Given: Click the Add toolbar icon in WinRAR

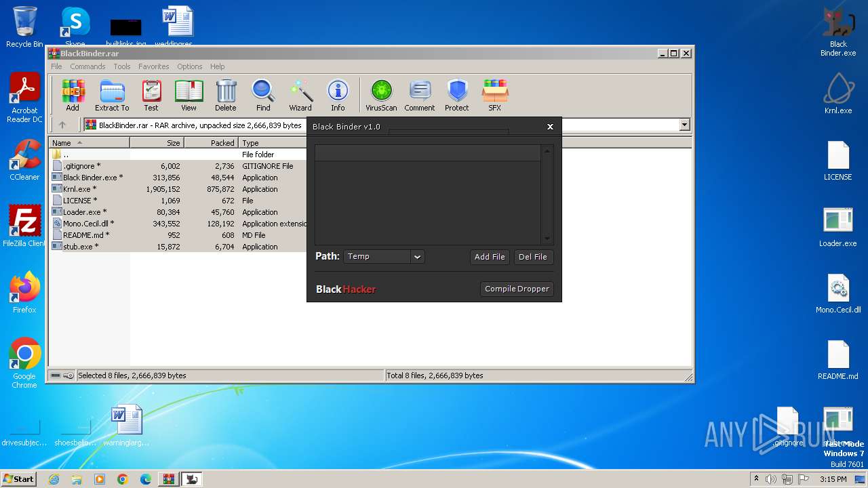Looking at the screenshot, I should pos(73,95).
